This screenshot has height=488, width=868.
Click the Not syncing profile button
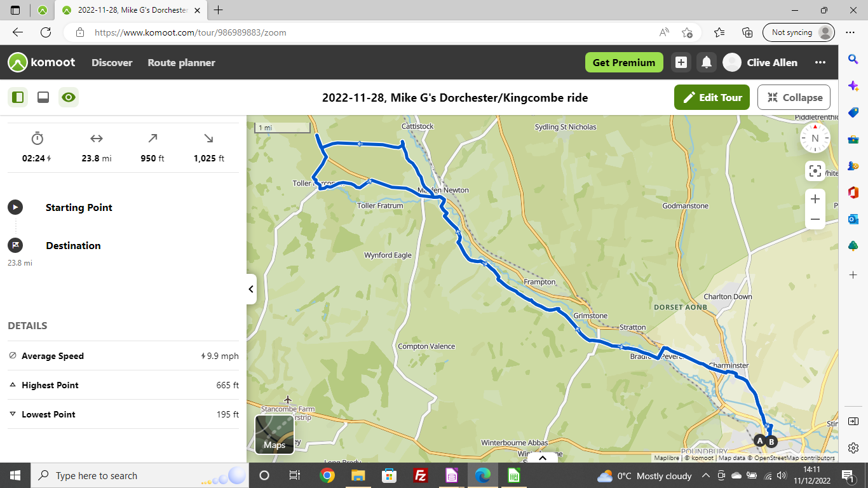(x=800, y=32)
